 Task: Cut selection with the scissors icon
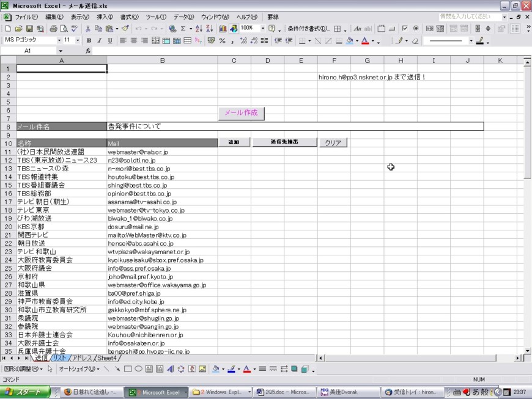pos(88,29)
